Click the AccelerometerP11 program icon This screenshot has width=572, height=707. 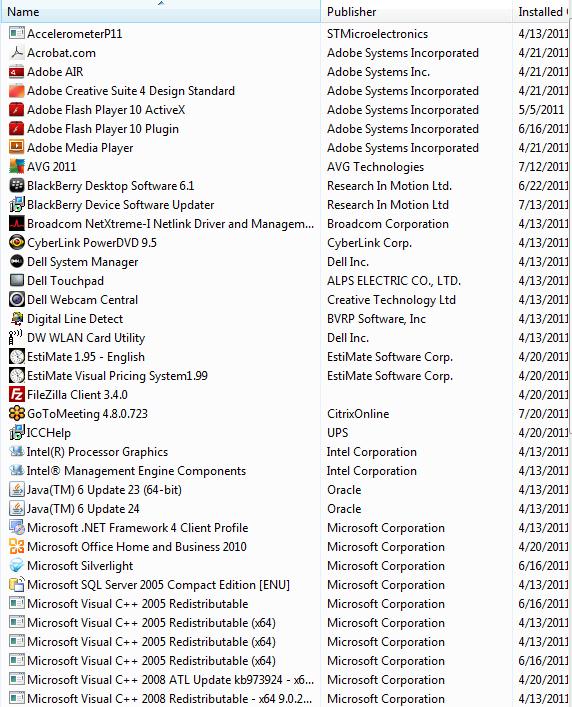(17, 33)
